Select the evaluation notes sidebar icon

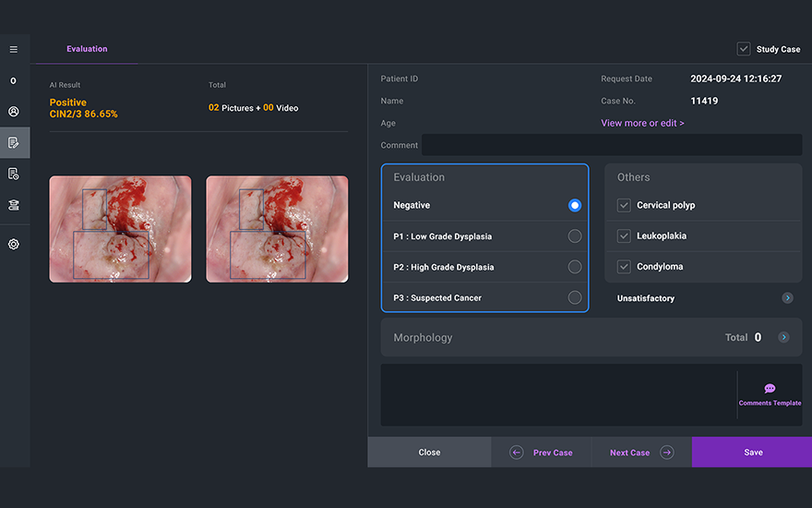click(x=13, y=142)
